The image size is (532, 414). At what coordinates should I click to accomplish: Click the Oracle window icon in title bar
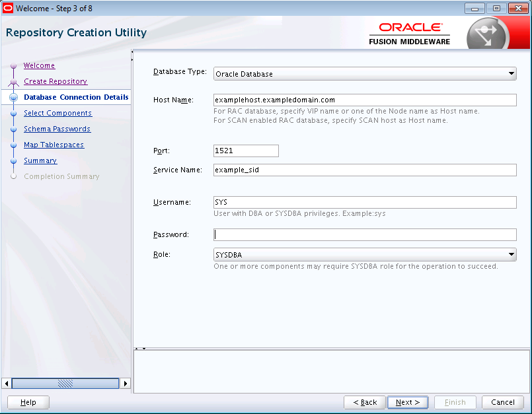pos(8,8)
